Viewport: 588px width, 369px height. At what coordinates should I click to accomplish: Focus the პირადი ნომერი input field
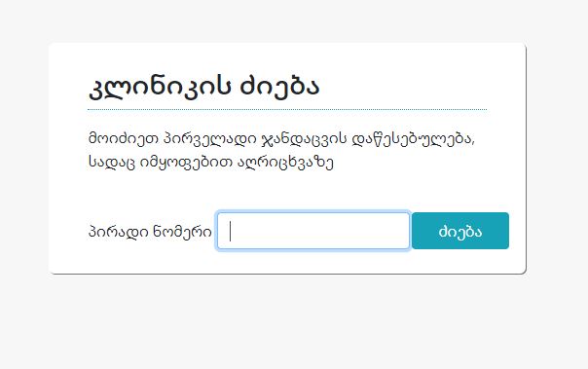(313, 231)
